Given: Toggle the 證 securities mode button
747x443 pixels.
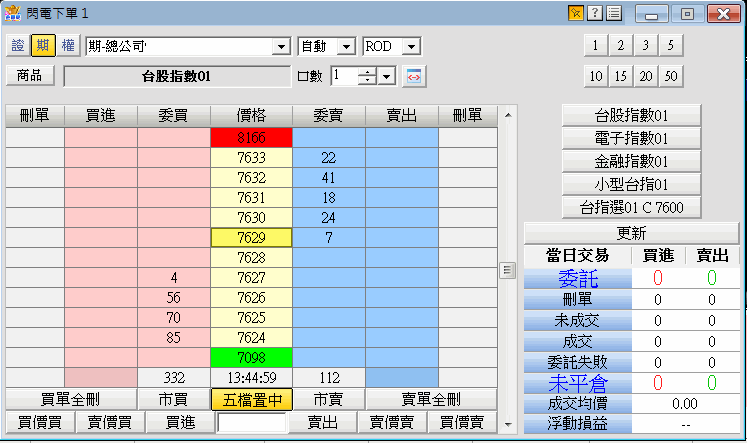Looking at the screenshot, I should coord(18,46).
